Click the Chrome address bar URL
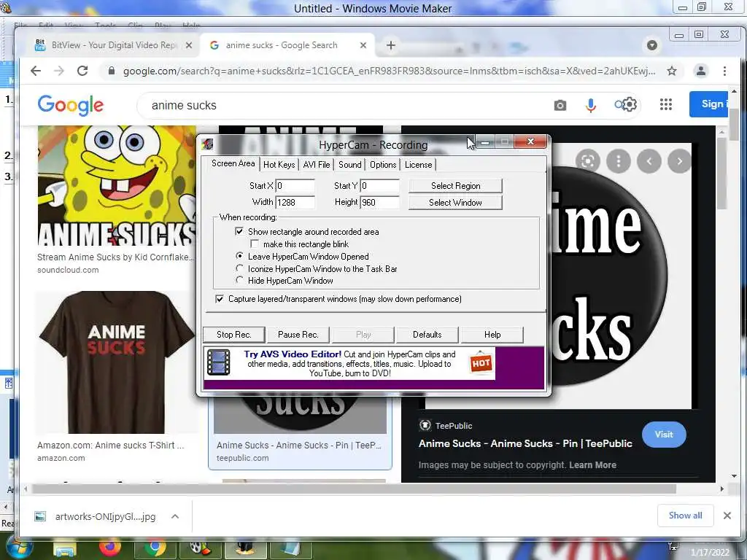 click(389, 71)
